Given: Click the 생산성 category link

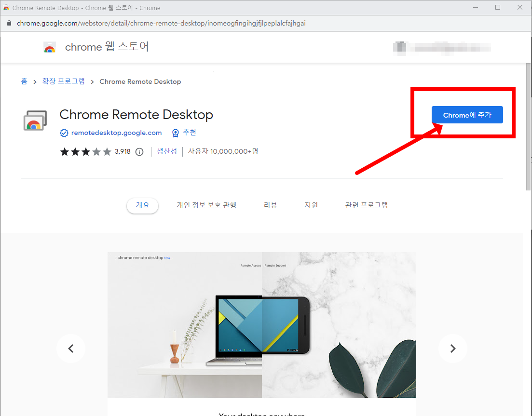Looking at the screenshot, I should (166, 151).
